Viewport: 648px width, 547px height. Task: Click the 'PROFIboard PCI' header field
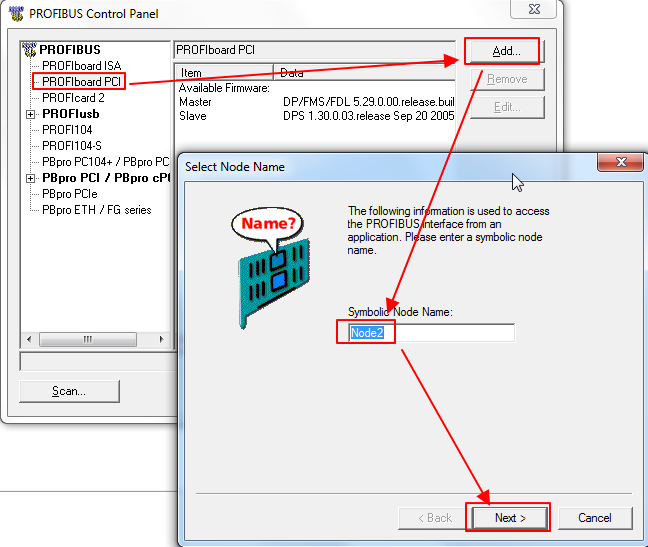(314, 50)
